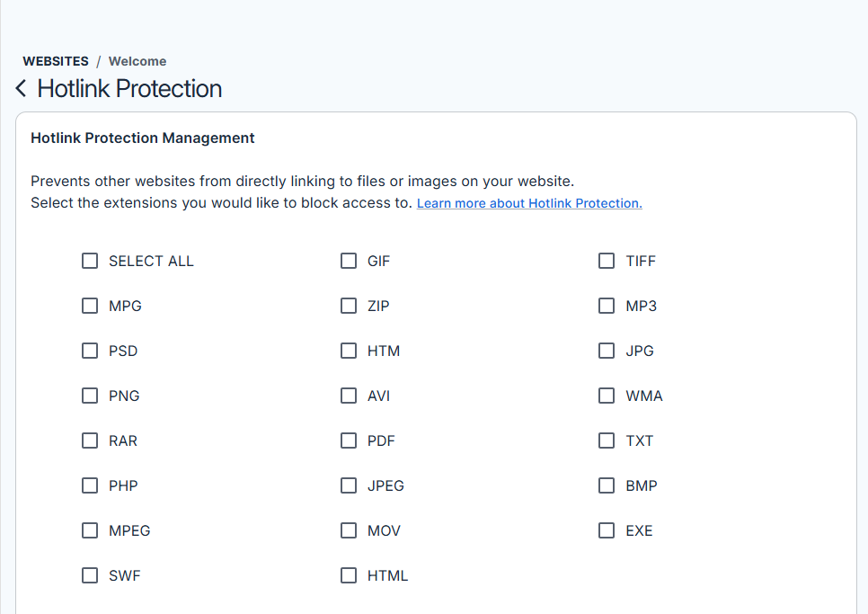Block JPG file access
The height and width of the screenshot is (614, 868).
coord(607,351)
